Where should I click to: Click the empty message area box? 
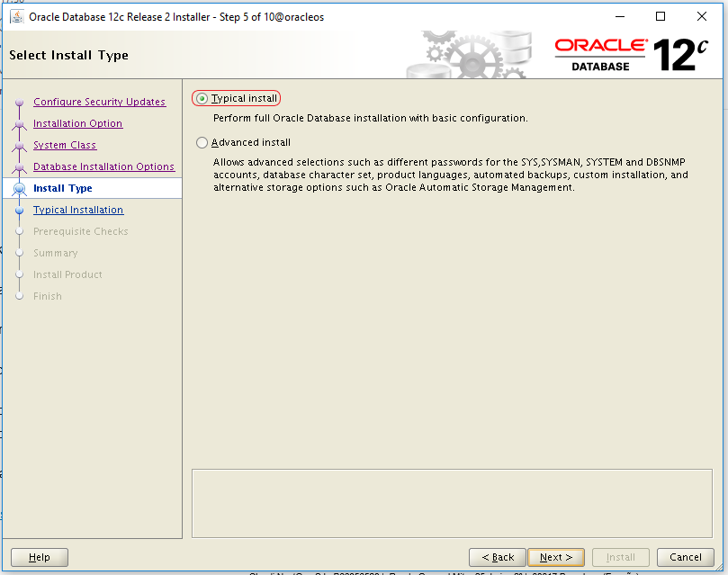click(452, 504)
